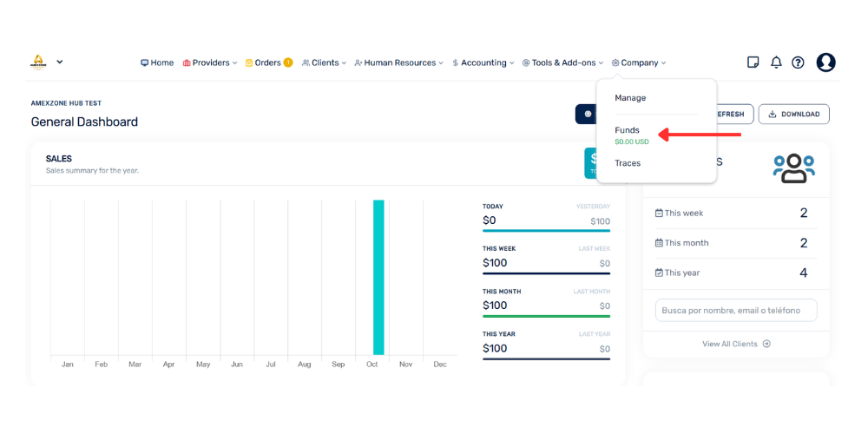Click the Company gear icon
The image size is (868, 434).
pos(615,63)
